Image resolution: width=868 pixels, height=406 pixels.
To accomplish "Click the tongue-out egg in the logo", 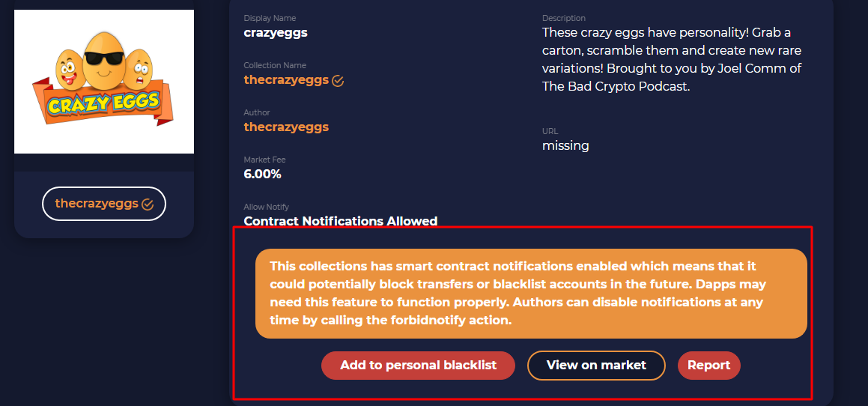I will 70,70.
